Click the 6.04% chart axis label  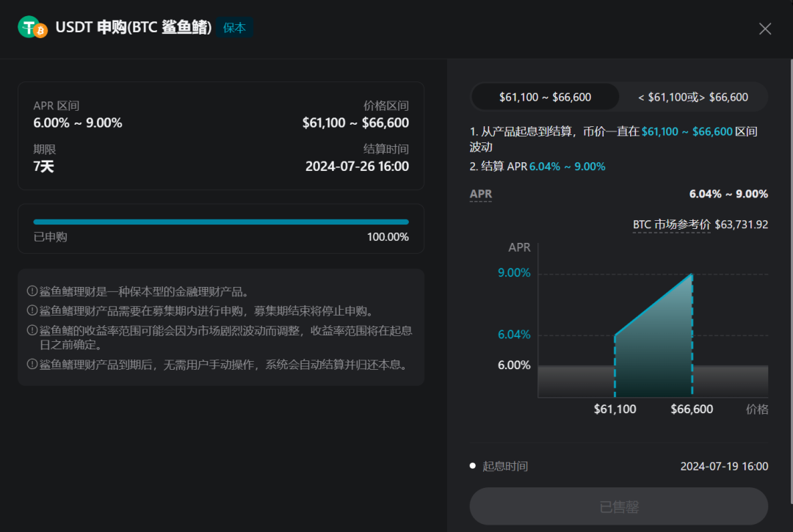pyautogui.click(x=514, y=335)
